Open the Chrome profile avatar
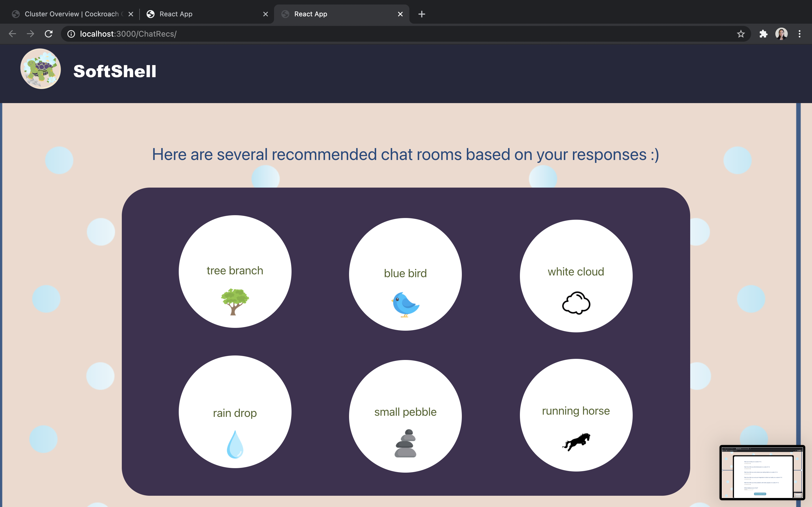The image size is (812, 507). [x=781, y=34]
